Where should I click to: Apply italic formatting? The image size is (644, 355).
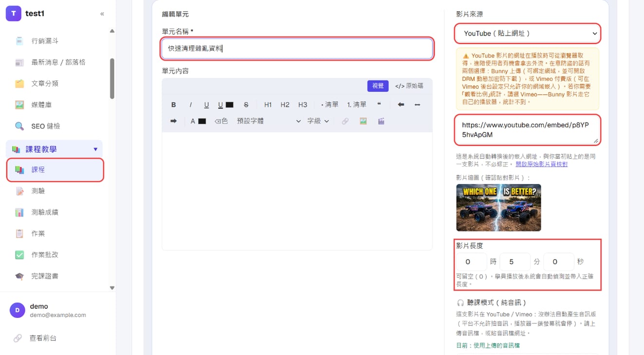point(190,105)
